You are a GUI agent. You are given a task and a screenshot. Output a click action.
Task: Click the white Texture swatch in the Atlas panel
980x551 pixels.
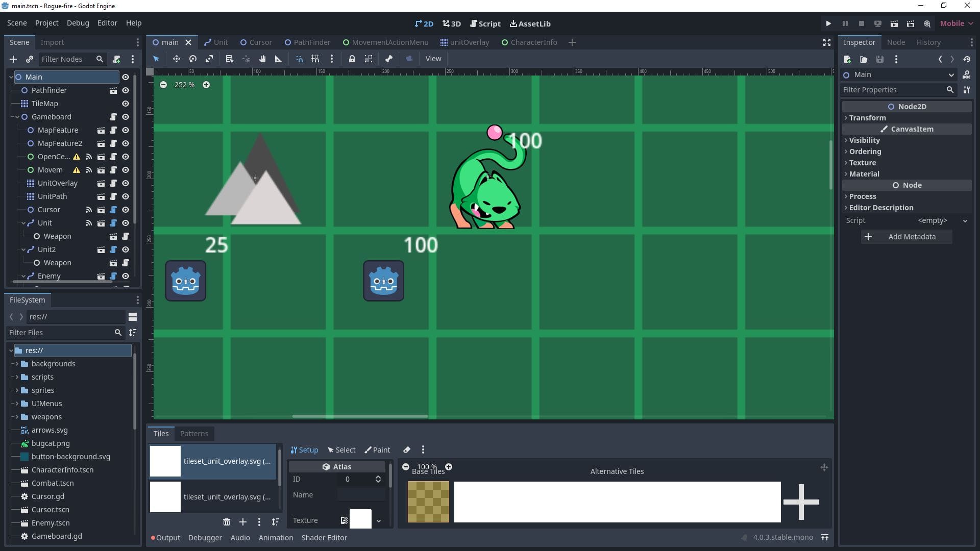(x=361, y=519)
